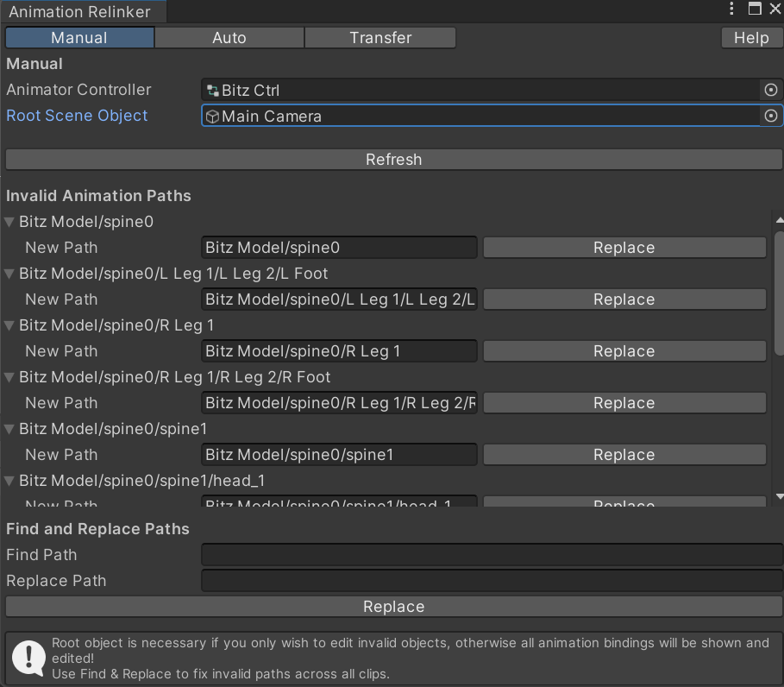784x687 pixels.
Task: Click the scrollbar up arrow in paths list
Action: point(780,220)
